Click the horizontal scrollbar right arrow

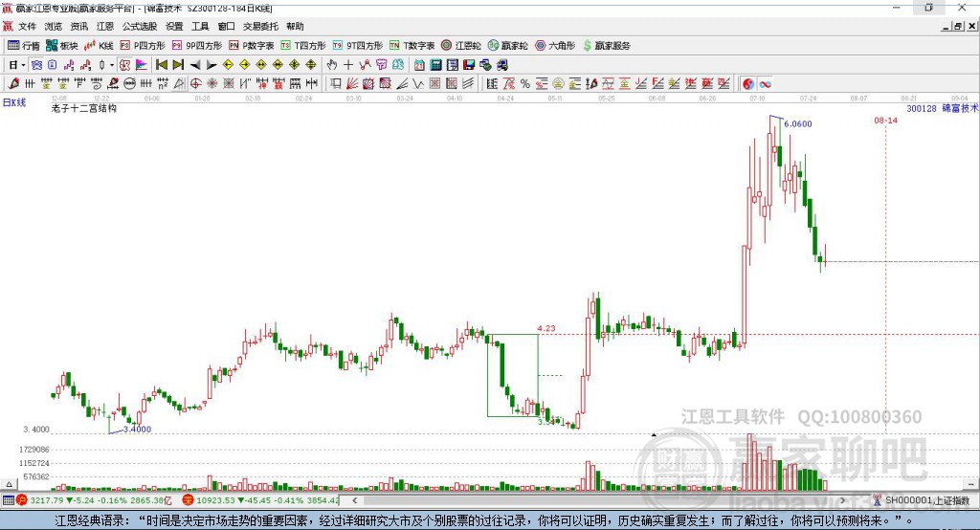842,500
